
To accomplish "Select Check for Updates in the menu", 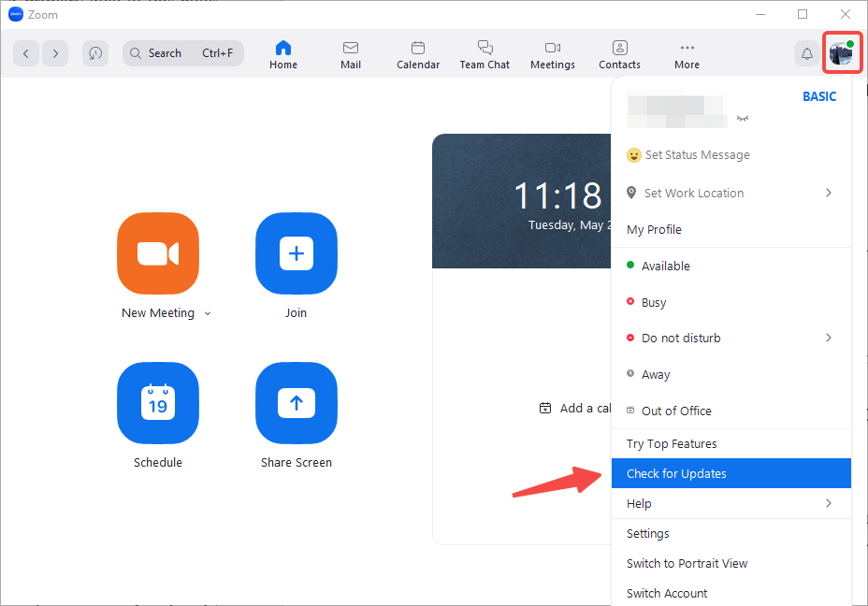I will [x=676, y=473].
